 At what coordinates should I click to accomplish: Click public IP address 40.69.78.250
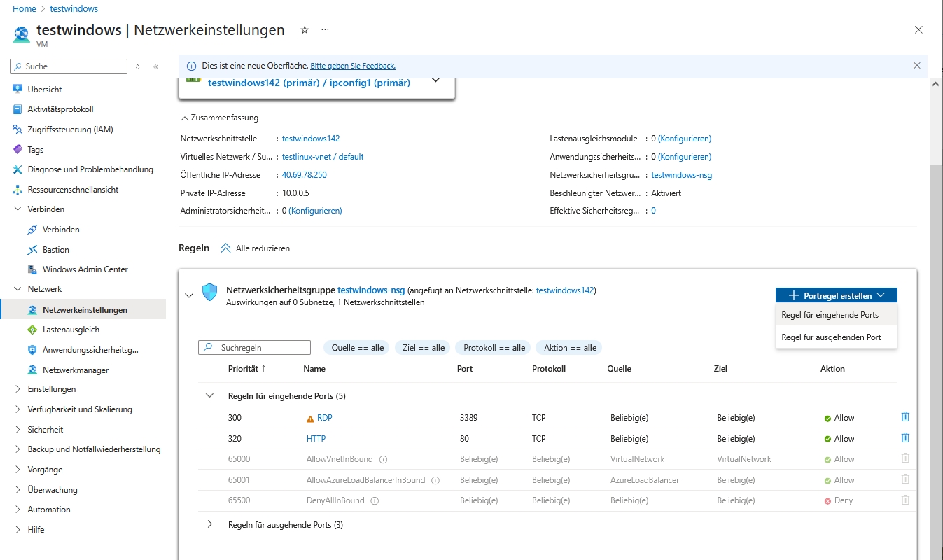tap(304, 175)
